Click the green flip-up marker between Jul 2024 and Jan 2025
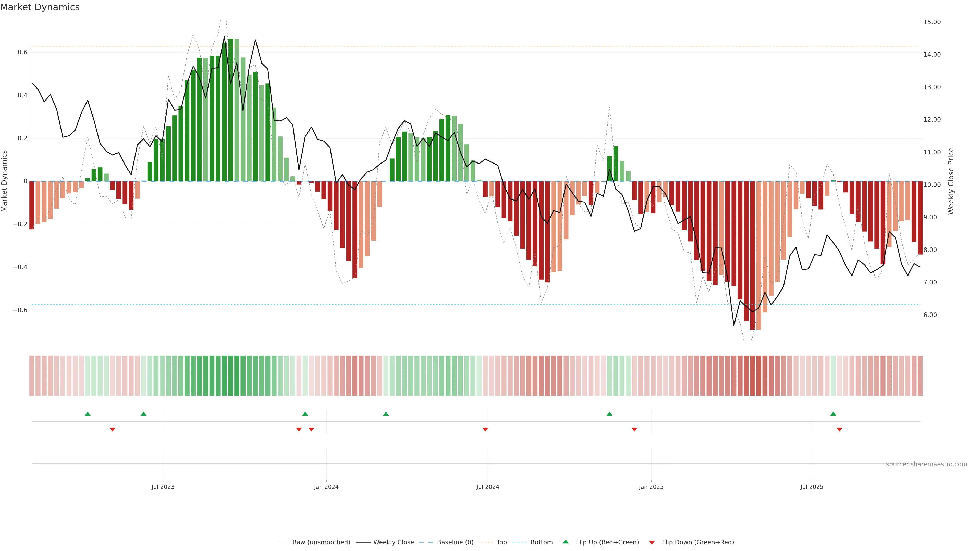 (609, 414)
